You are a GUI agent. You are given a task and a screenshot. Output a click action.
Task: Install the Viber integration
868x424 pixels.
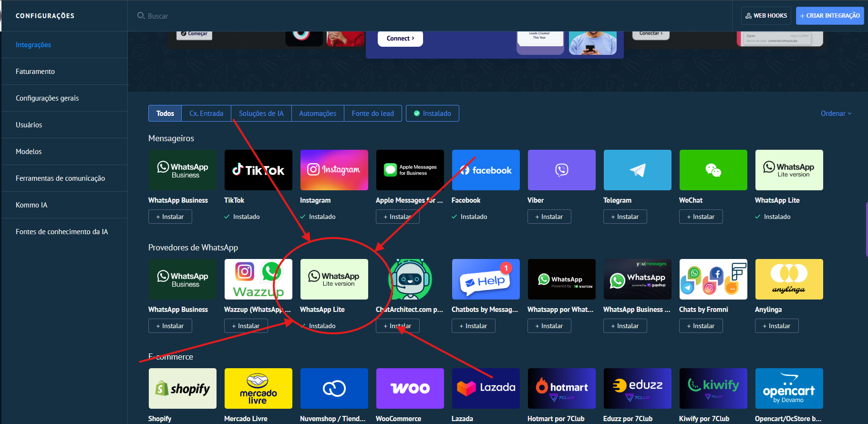[549, 217]
